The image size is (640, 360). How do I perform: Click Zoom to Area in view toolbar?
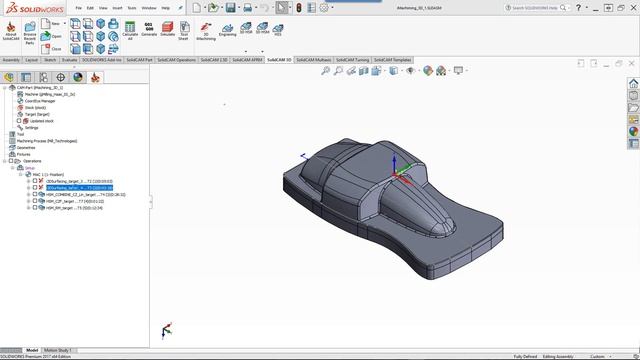[x=338, y=71]
